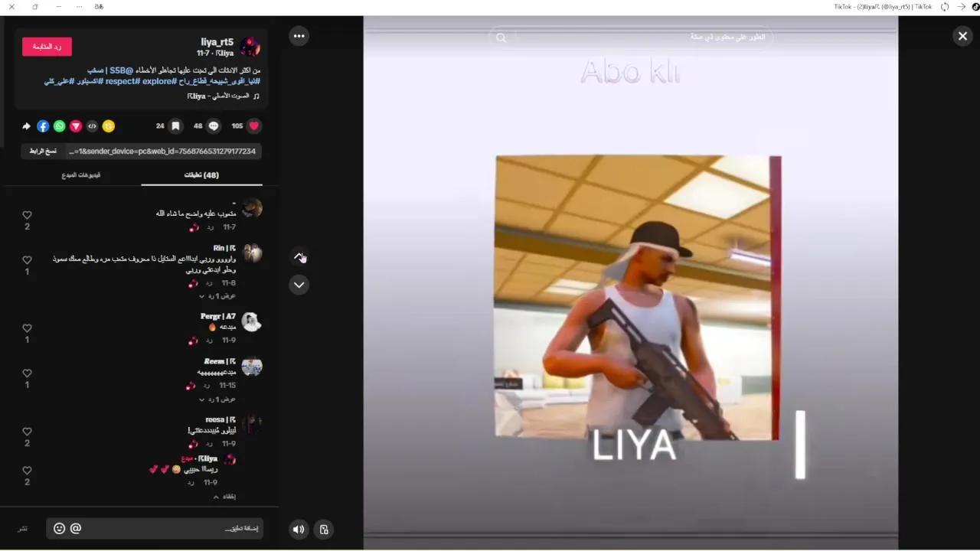Switch to the creator videos tab
Screen dimensions: 980x551
click(x=81, y=175)
